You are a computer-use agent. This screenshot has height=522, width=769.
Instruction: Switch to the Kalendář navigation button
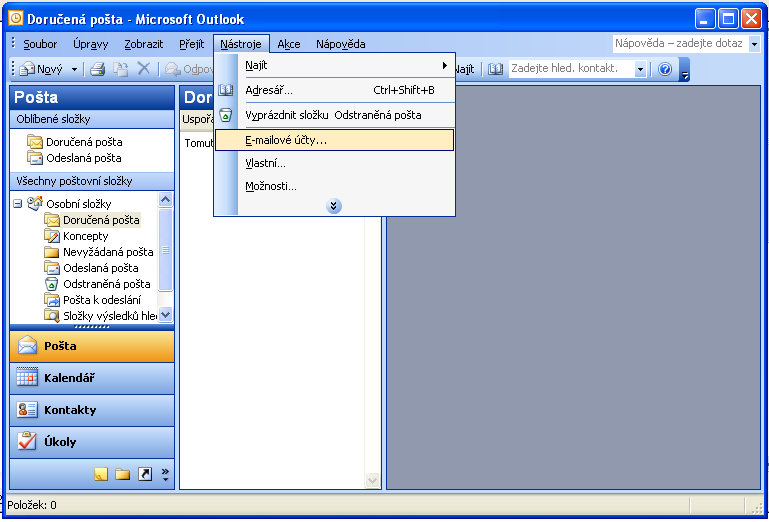point(92,378)
